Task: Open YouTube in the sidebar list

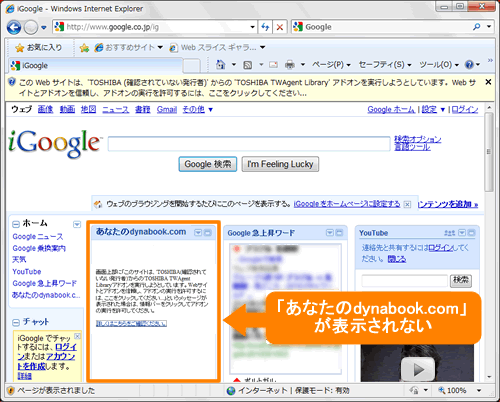Action: coord(27,272)
